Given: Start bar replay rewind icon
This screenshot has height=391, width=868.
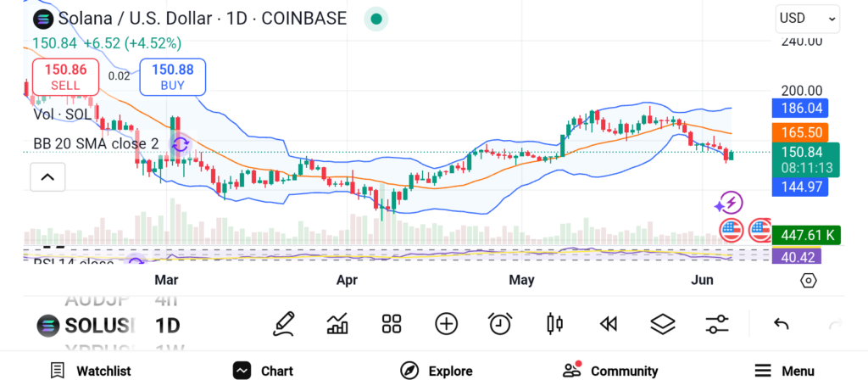Looking at the screenshot, I should [609, 324].
